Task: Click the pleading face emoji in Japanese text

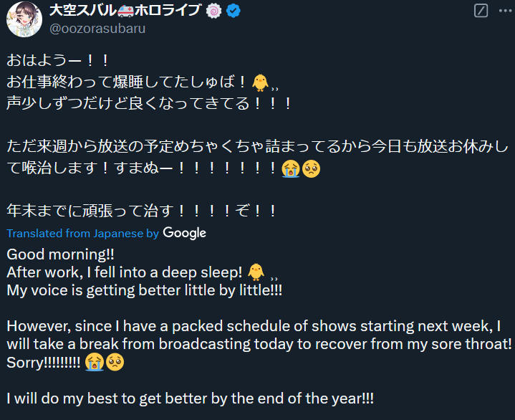Action: 311,168
